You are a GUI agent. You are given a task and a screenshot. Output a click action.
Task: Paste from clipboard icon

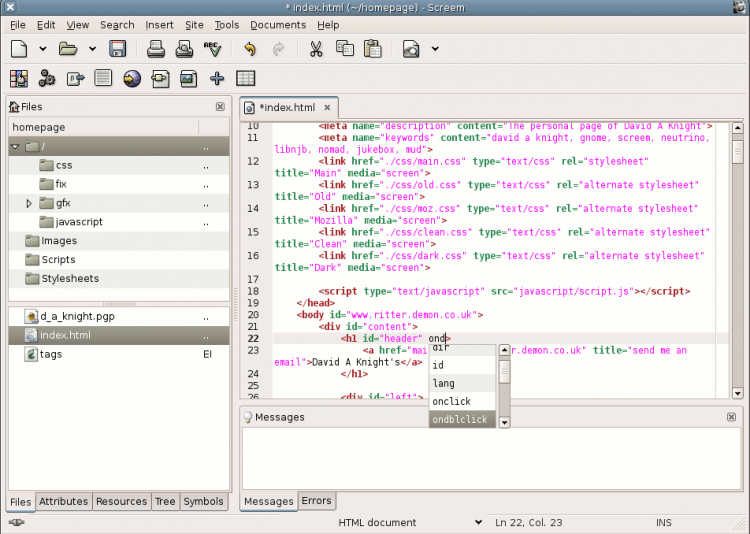click(372, 48)
